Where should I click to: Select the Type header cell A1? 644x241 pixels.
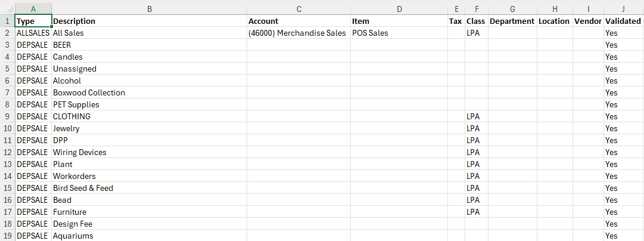[33, 21]
